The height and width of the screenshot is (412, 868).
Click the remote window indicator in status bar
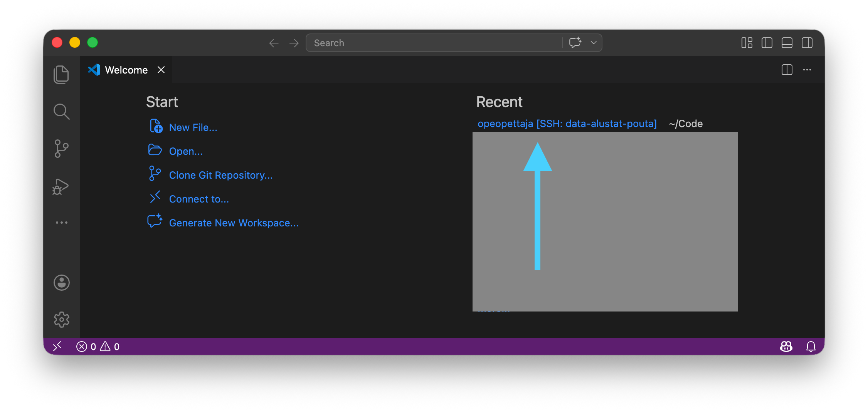(57, 347)
